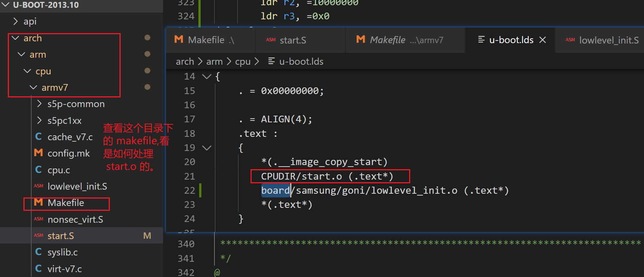Switch to the armv7 Makefile tab

pyautogui.click(x=405, y=40)
